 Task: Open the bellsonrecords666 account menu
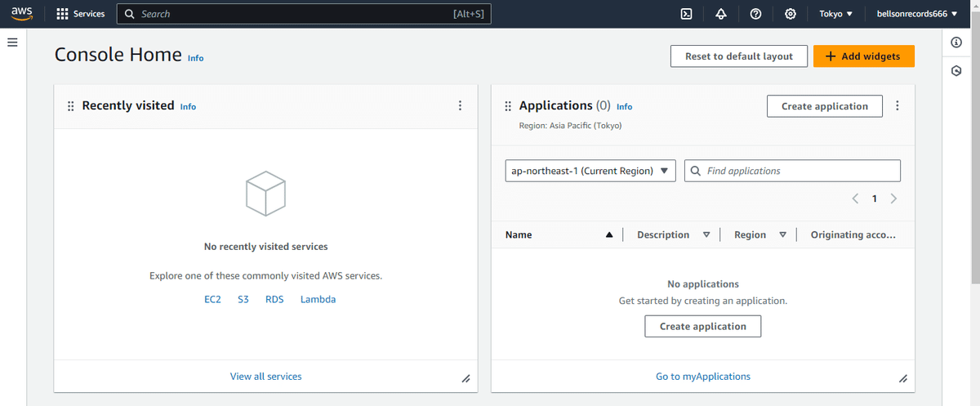click(x=916, y=14)
